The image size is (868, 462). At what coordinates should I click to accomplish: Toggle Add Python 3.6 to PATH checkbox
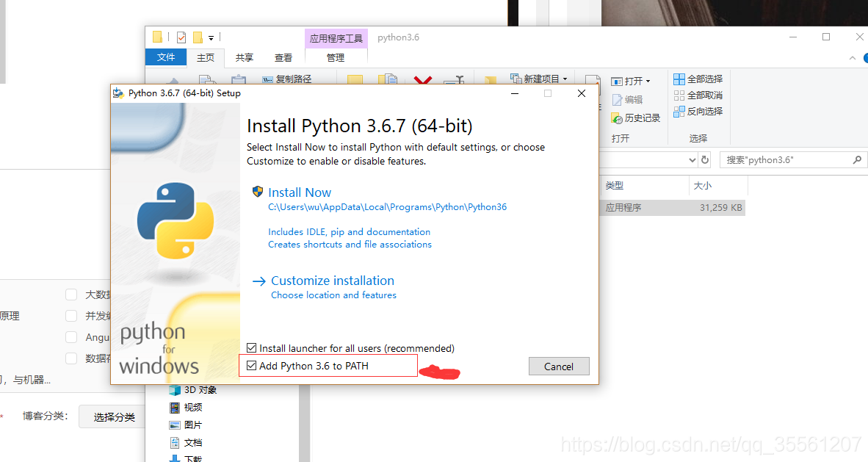[x=251, y=366]
